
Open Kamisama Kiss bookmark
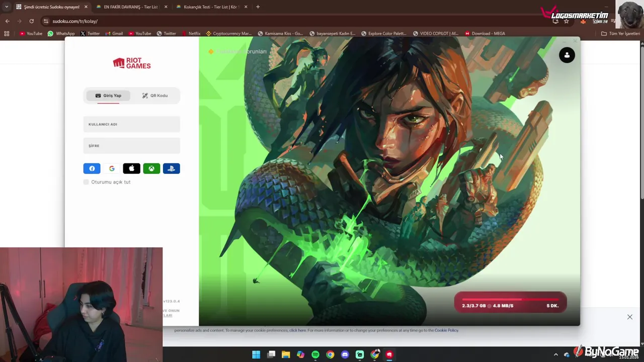point(280,34)
